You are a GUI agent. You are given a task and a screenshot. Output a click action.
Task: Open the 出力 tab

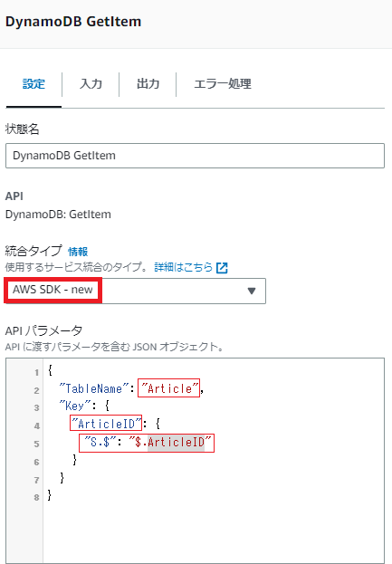(x=148, y=84)
